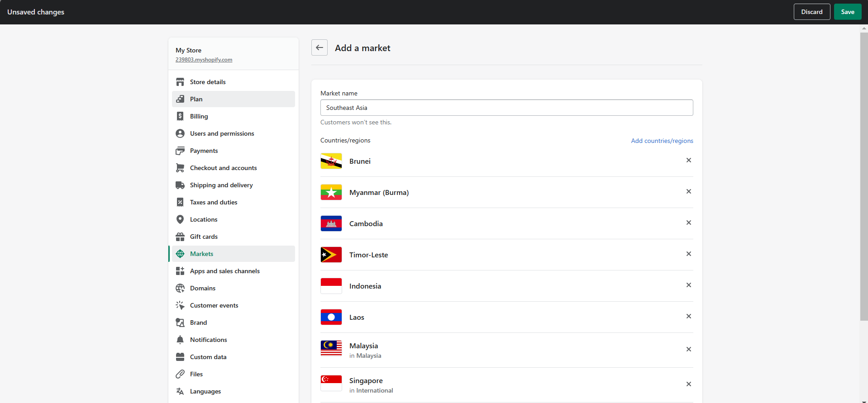Click the Custom data icon

tap(180, 357)
